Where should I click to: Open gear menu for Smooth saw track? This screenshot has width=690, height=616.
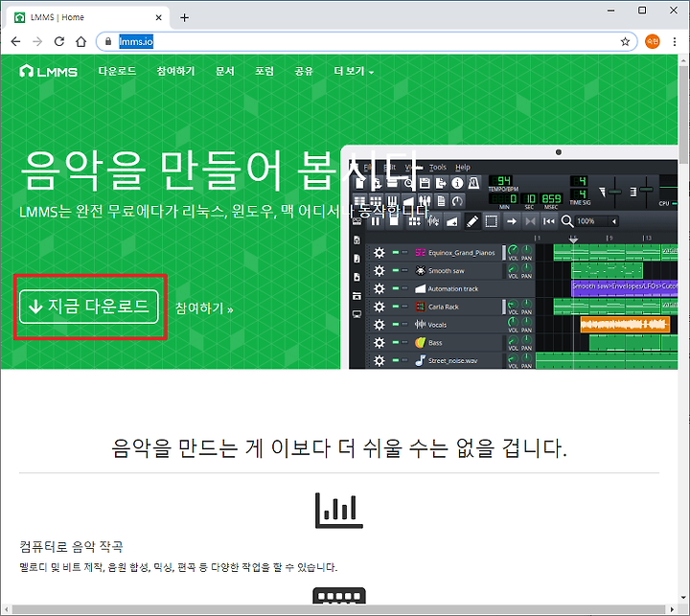pos(379,270)
